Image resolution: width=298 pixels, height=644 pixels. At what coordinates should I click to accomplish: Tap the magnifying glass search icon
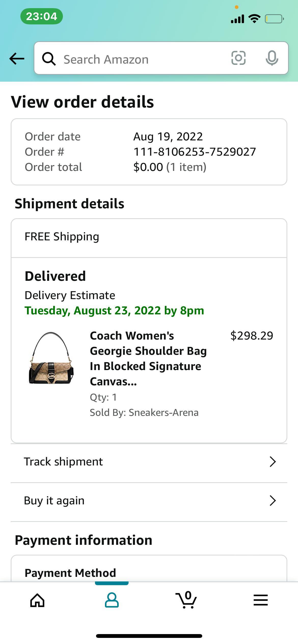click(49, 59)
